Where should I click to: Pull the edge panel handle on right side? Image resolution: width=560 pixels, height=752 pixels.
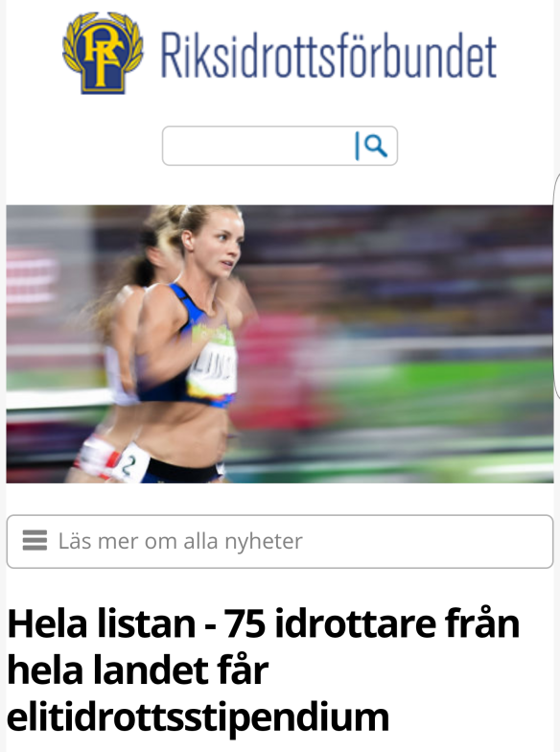(x=556, y=286)
